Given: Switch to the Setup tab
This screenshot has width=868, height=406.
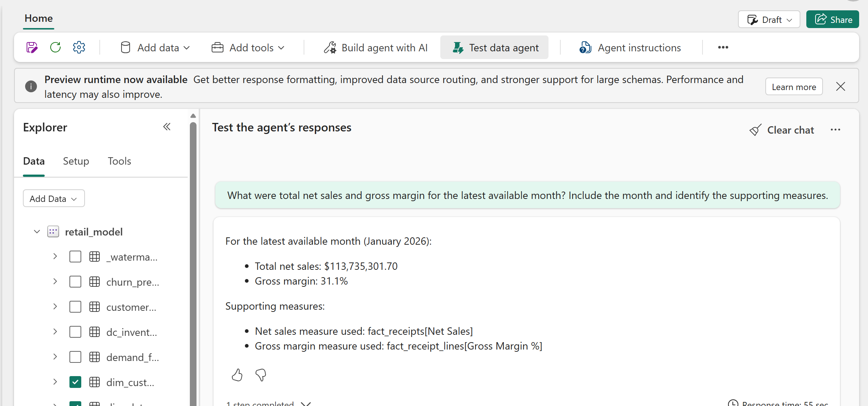Looking at the screenshot, I should [76, 161].
